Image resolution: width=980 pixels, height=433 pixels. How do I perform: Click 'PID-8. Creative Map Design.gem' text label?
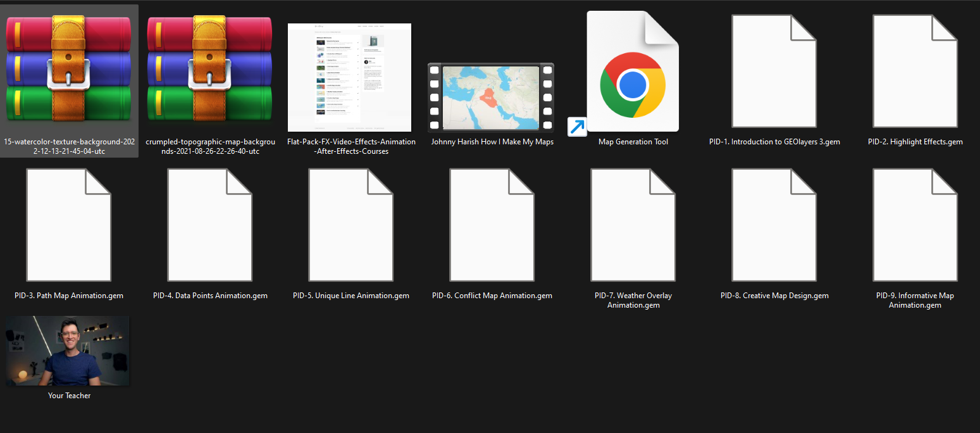[x=774, y=296]
